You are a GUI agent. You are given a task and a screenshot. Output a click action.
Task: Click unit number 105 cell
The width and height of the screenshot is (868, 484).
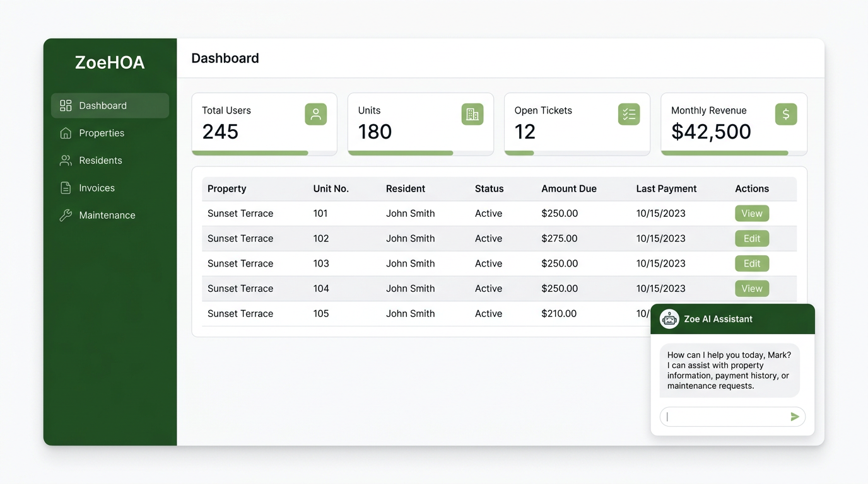click(x=321, y=314)
